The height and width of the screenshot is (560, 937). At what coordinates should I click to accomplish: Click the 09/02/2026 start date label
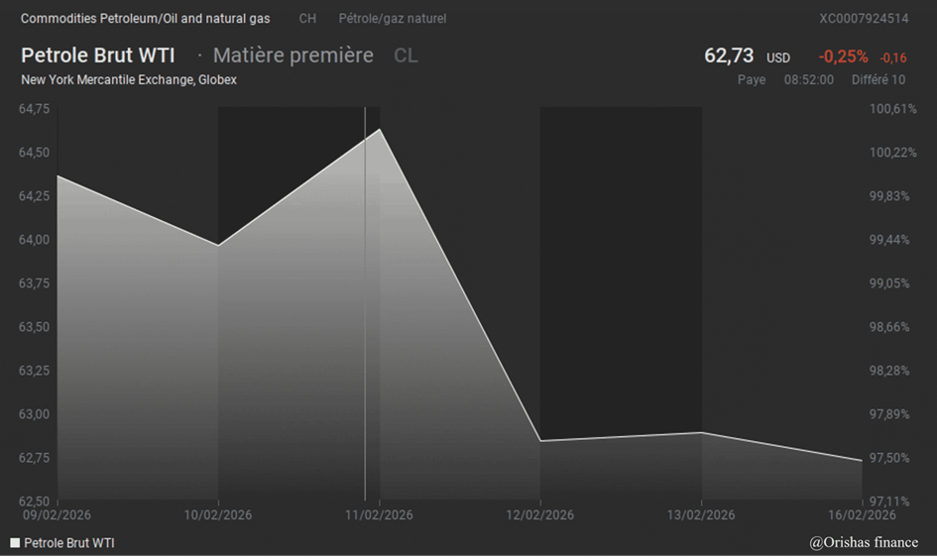tap(58, 515)
